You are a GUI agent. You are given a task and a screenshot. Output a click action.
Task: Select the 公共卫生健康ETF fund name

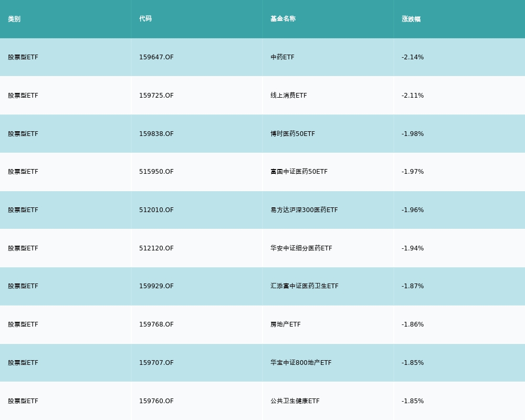pos(295,401)
